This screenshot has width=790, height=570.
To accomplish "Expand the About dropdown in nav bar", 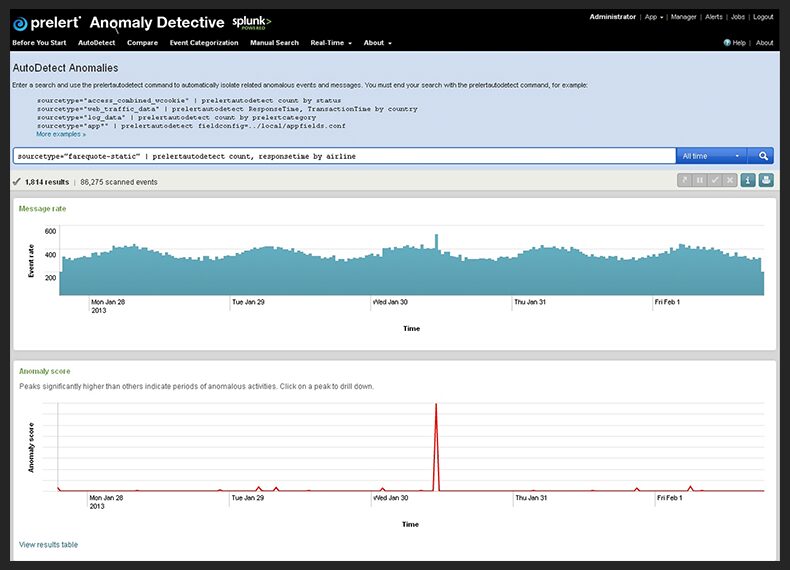I will [x=377, y=43].
